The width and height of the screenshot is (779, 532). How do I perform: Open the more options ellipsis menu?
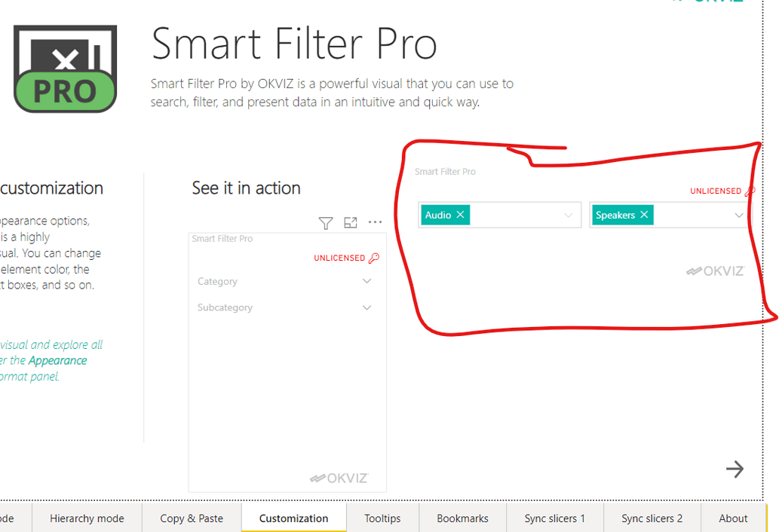pos(375,222)
